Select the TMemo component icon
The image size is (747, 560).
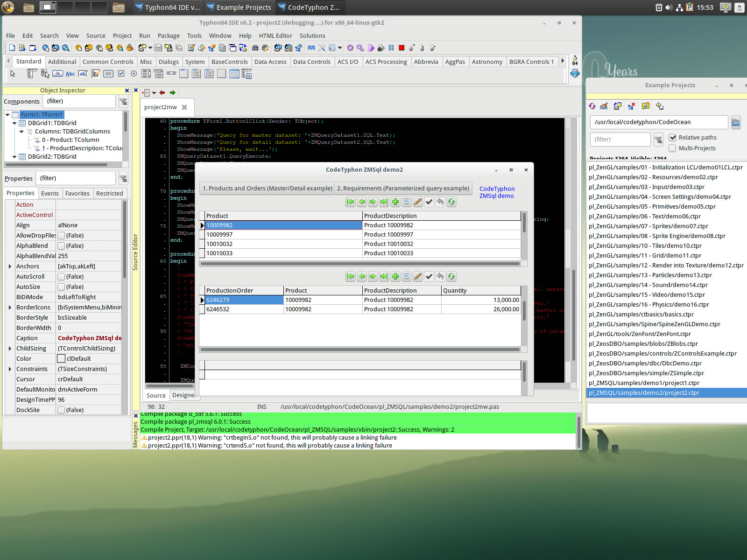point(96,74)
